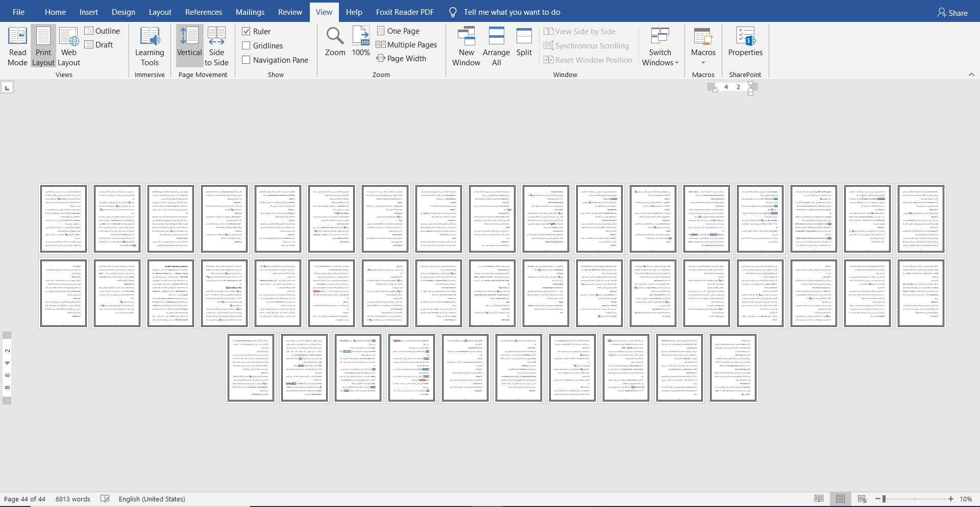Select Vertical page movement

tap(189, 46)
